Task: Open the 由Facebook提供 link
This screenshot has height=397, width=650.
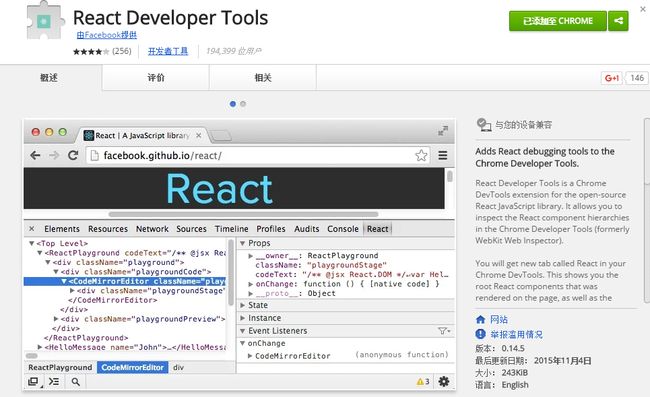Action: 107,35
